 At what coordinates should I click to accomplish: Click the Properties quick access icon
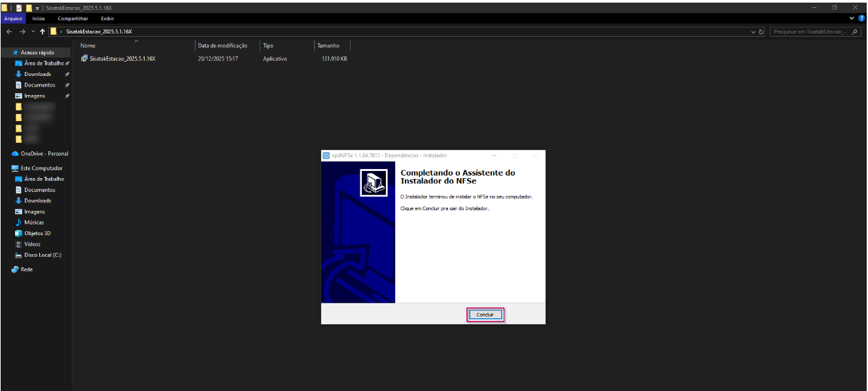18,7
